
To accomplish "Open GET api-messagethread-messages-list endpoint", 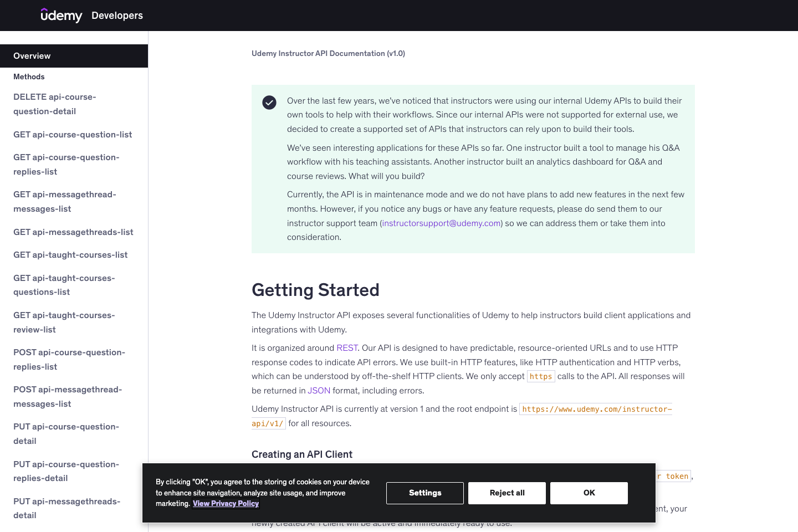I will [x=65, y=201].
